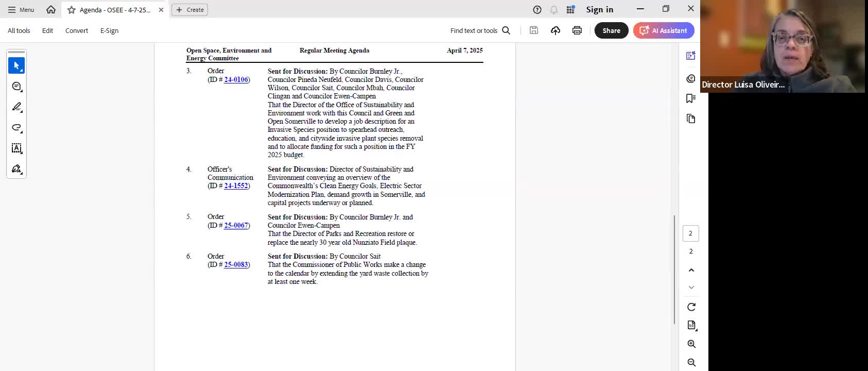Open the page thumbnails panel icon
Screen dimensions: 868x371
691,119
